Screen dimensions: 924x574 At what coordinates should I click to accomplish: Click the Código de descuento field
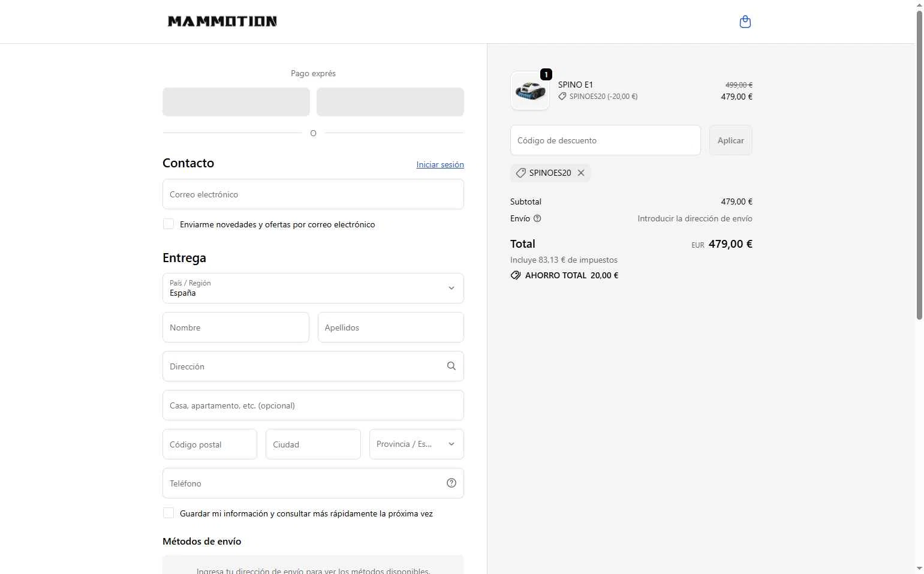click(x=605, y=140)
